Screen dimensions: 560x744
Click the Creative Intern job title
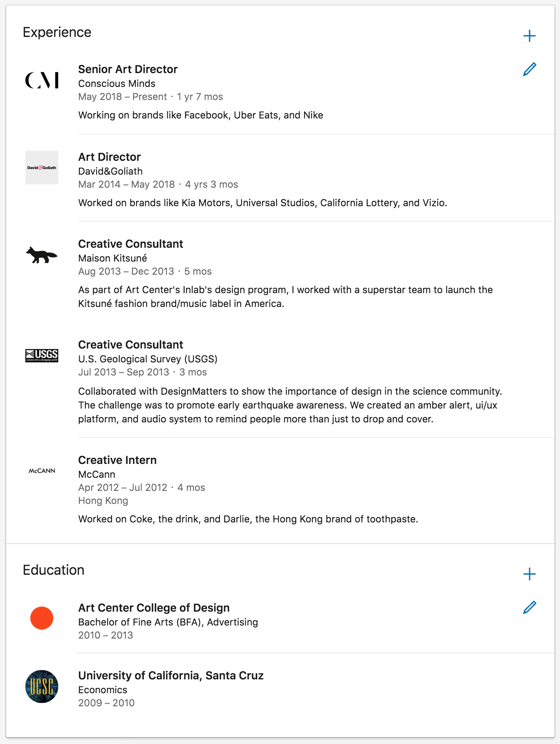[117, 460]
